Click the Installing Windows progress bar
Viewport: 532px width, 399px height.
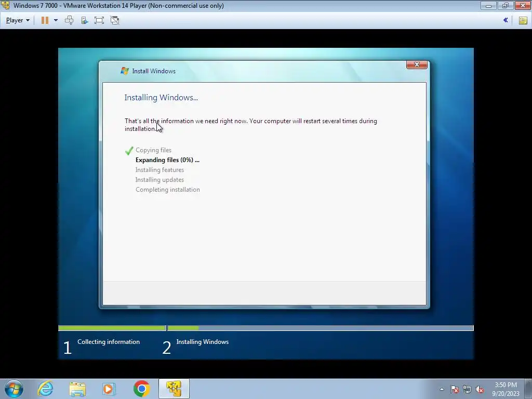(x=320, y=328)
